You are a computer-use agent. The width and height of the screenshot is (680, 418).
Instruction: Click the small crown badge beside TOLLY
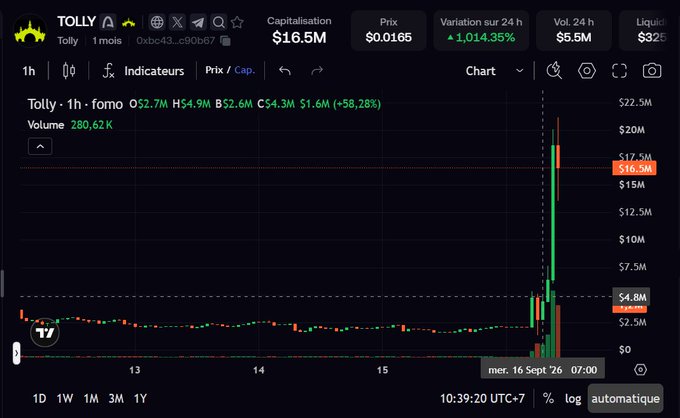128,23
